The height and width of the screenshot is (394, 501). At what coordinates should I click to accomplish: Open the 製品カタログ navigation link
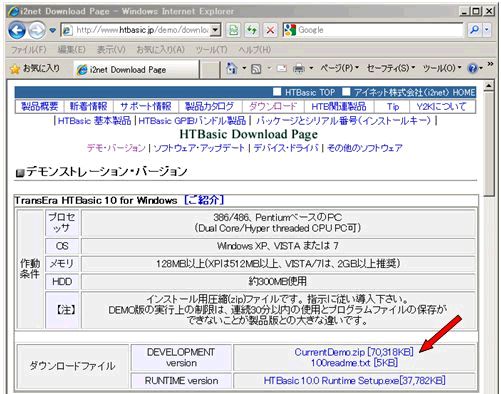coord(209,107)
